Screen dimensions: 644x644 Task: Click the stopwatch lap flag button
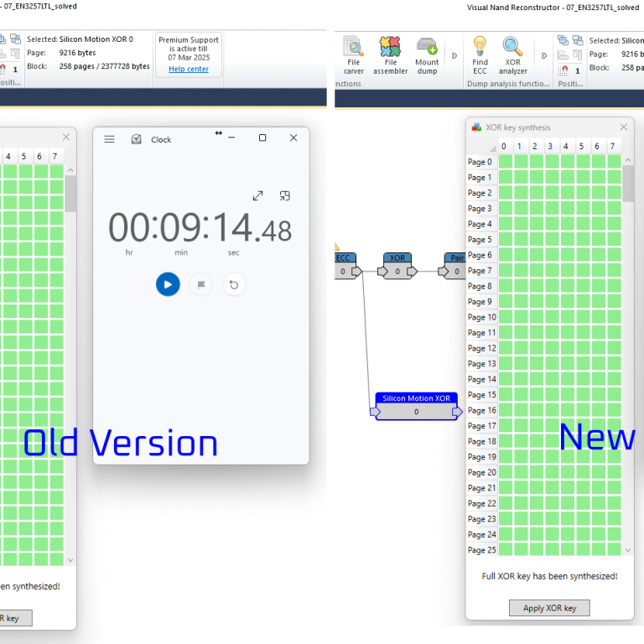point(201,284)
